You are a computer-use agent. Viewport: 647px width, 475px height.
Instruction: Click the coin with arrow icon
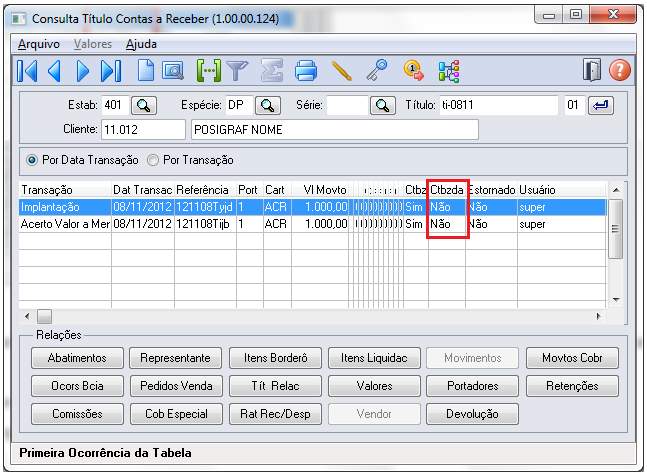click(413, 71)
